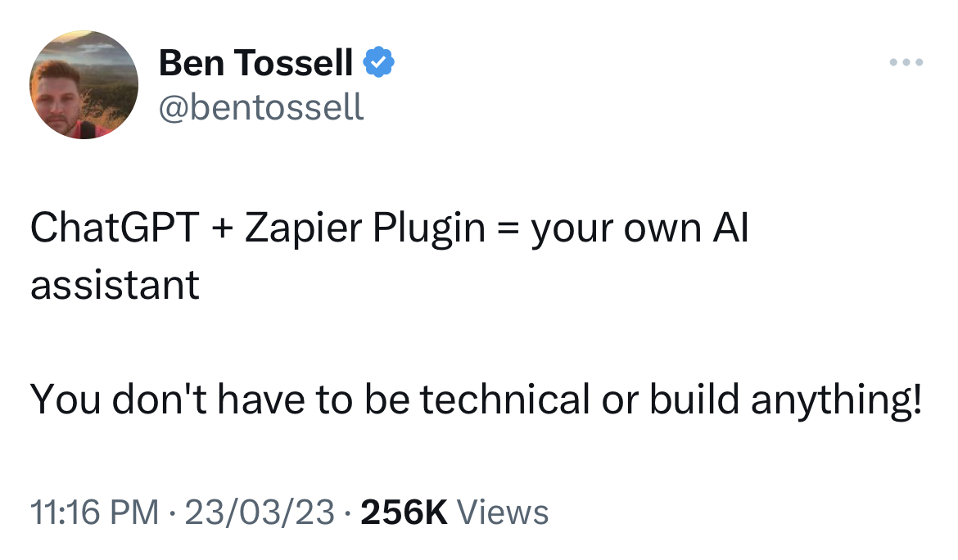Click the Views label
The width and height of the screenshot is (958, 560).
point(502,513)
